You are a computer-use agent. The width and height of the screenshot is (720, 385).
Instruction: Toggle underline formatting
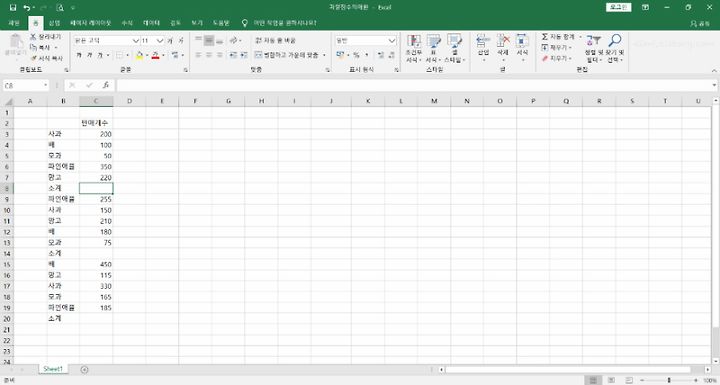click(100, 55)
